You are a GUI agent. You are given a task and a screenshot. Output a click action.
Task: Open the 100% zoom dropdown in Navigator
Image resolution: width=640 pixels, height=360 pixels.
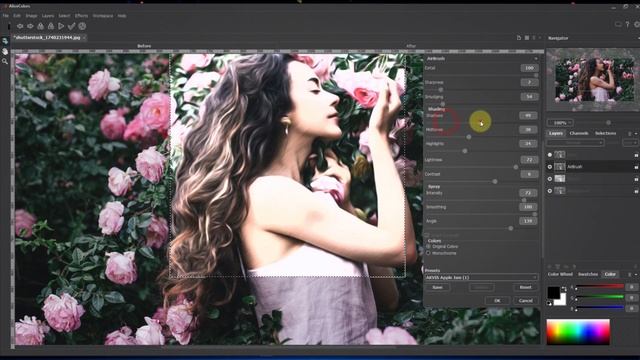coord(560,122)
